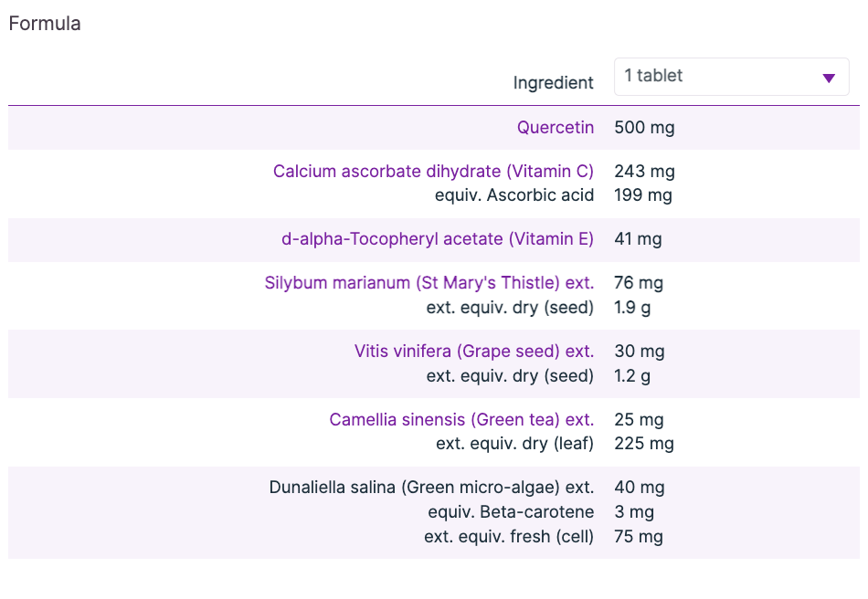Click the 199 mg ascorbic acid value
This screenshot has width=868, height=599.
pyautogui.click(x=643, y=195)
